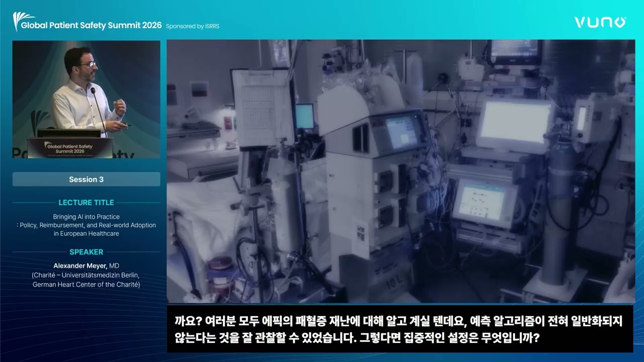The height and width of the screenshot is (362, 644).
Task: Click the 'Sponsored by iSRRS' text
Action: coord(193,26)
